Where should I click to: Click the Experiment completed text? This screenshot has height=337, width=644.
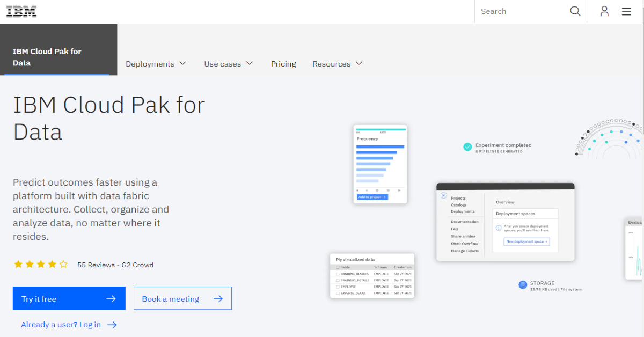(x=503, y=145)
